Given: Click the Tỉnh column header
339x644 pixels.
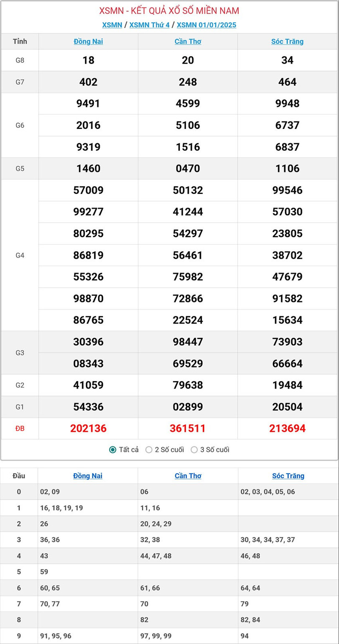Looking at the screenshot, I should point(20,41).
